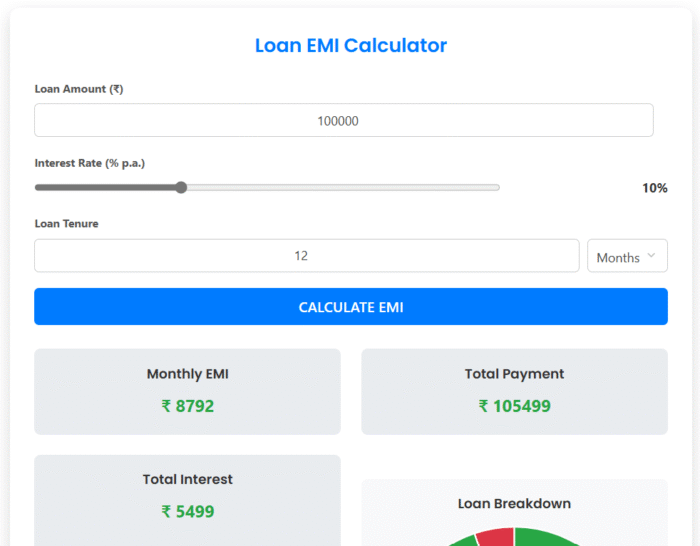This screenshot has height=546, width=700.
Task: Click the 10% interest rate value
Action: pyautogui.click(x=654, y=188)
